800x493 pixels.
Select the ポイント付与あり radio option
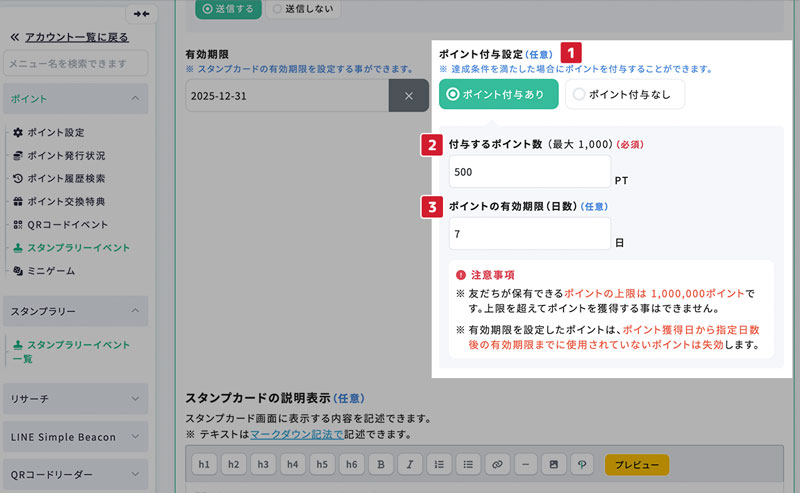(x=498, y=94)
